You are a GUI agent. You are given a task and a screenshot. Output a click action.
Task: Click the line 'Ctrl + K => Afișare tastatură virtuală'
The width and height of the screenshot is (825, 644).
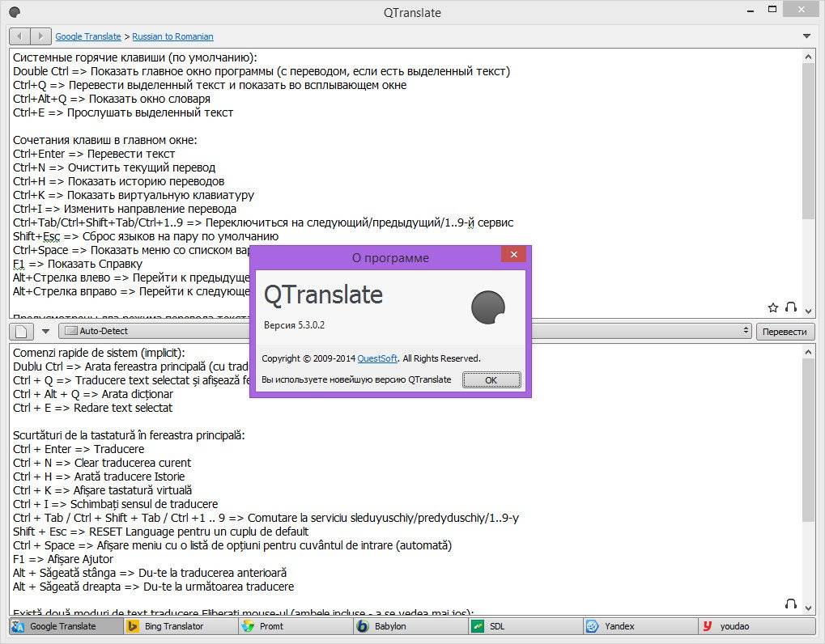click(103, 490)
